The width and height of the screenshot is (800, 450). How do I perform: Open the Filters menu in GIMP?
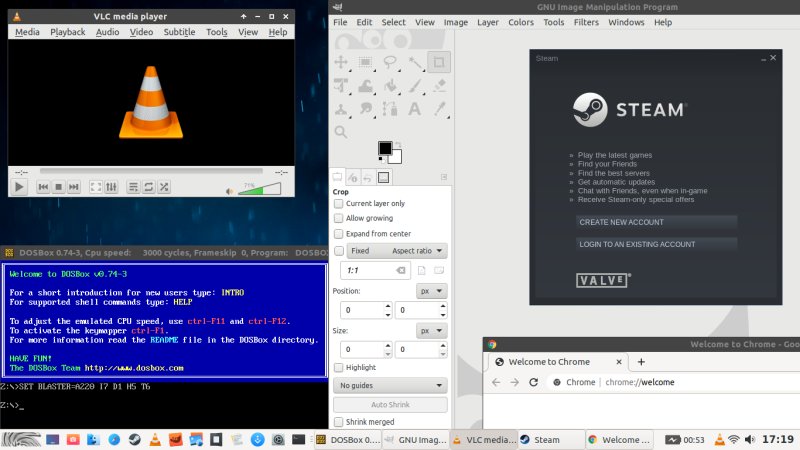586,22
